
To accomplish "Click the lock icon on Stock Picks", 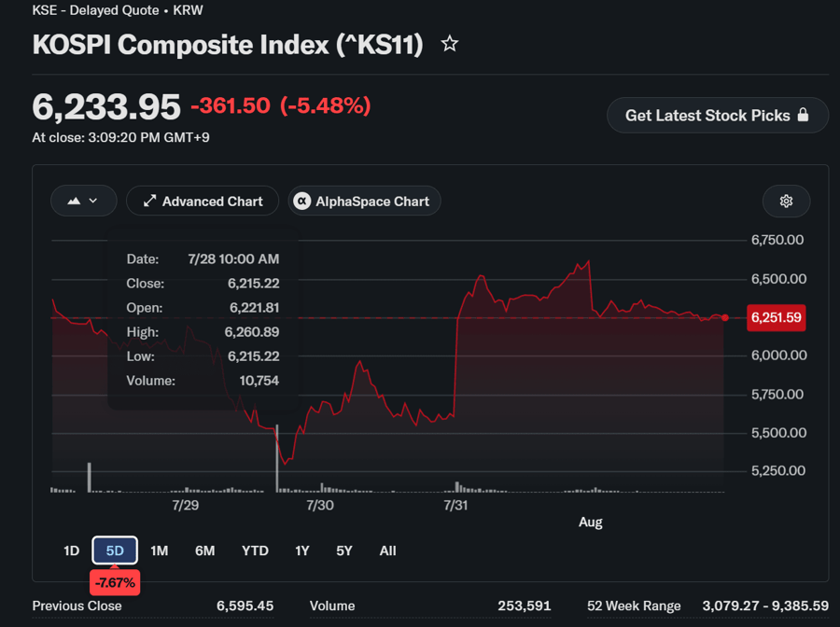I will tap(803, 115).
